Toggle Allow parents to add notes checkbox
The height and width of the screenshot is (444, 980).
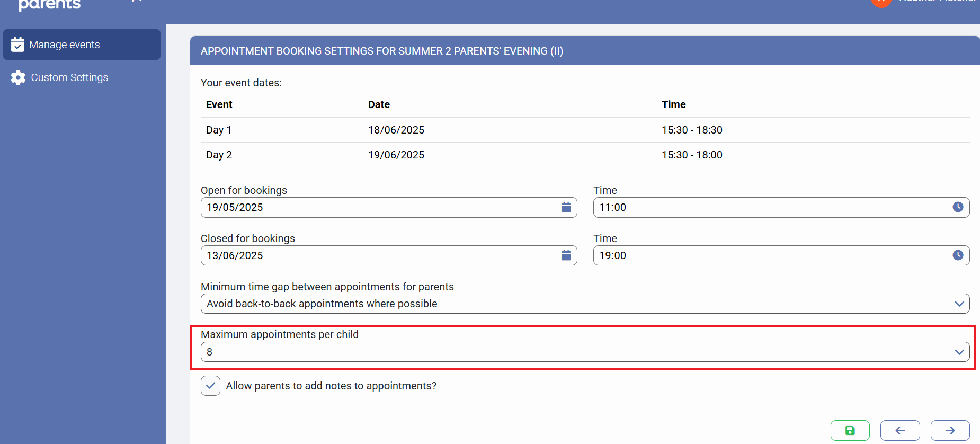(210, 386)
